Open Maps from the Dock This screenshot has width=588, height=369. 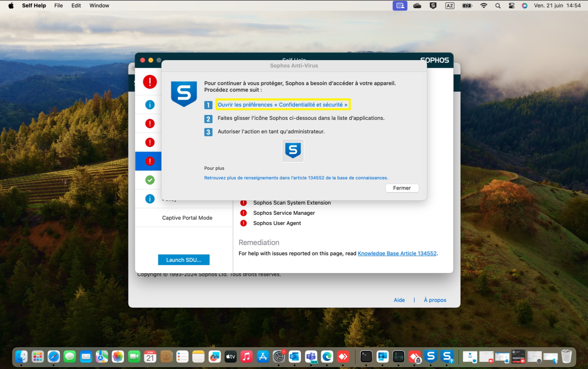102,357
